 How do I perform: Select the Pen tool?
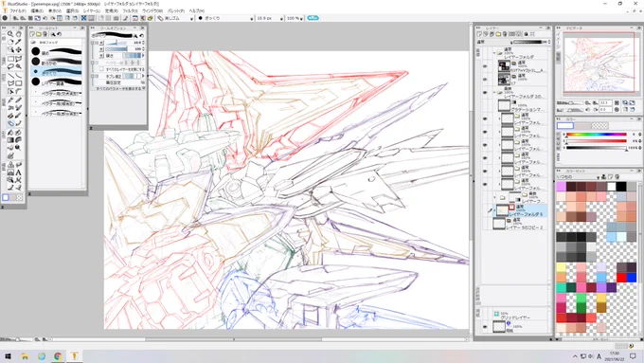(x=10, y=100)
